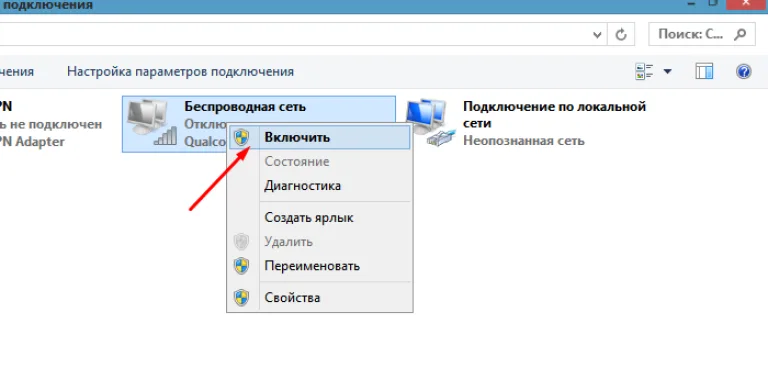The height and width of the screenshot is (379, 768).
Task: Click the shield icon beside Свойства
Action: 241,297
